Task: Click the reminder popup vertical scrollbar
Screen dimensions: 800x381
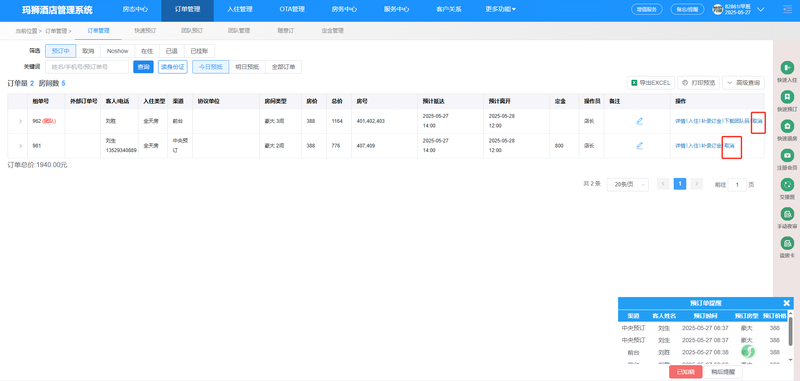Action: (x=791, y=331)
